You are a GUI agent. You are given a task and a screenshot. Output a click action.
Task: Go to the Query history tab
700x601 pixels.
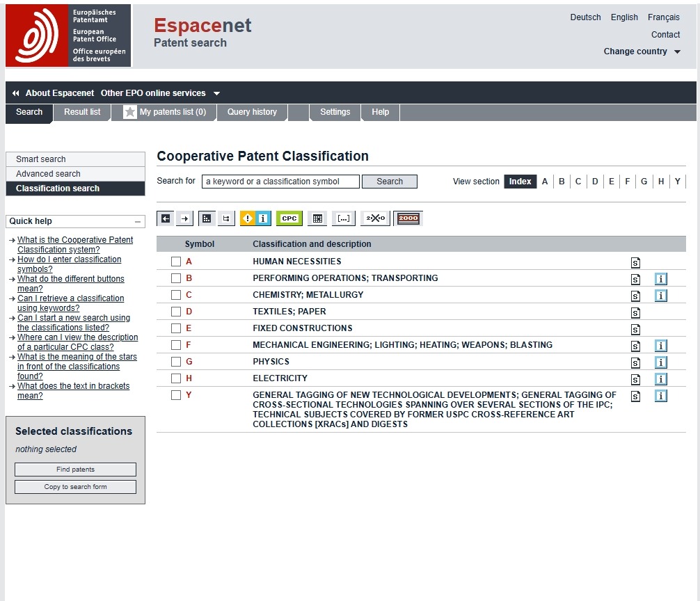[252, 112]
